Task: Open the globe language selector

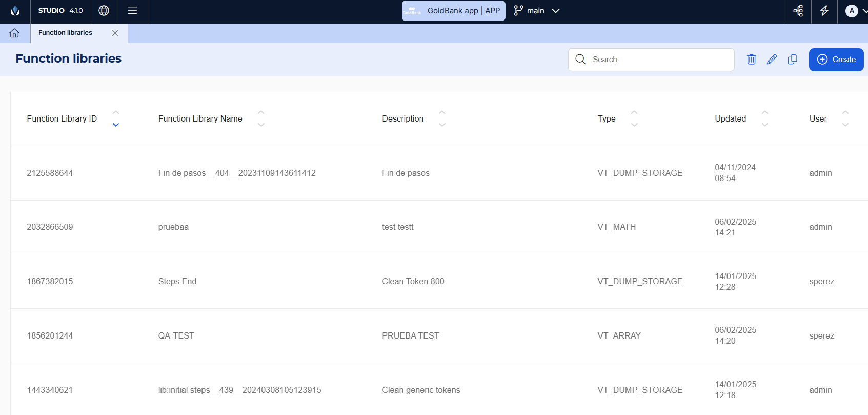Action: point(104,11)
